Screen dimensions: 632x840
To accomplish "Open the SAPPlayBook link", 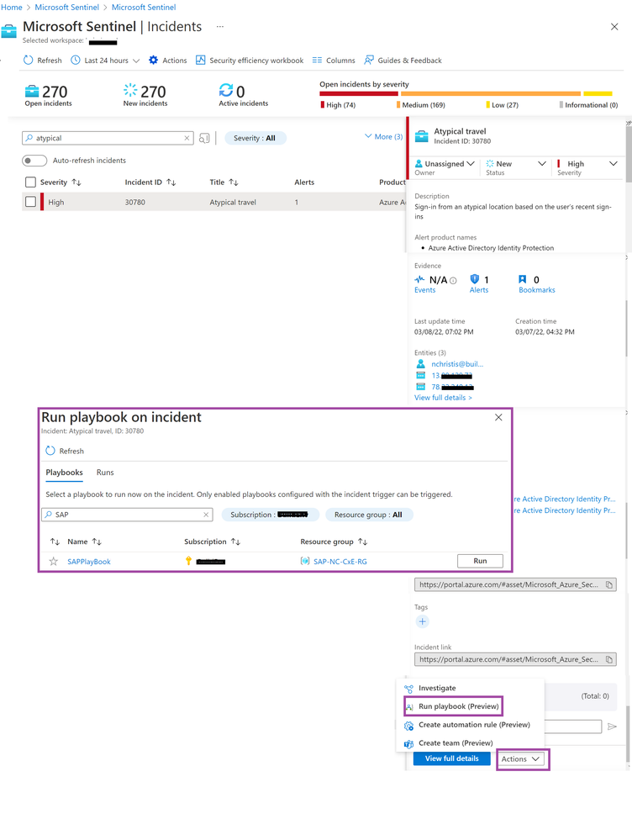I will coord(89,562).
